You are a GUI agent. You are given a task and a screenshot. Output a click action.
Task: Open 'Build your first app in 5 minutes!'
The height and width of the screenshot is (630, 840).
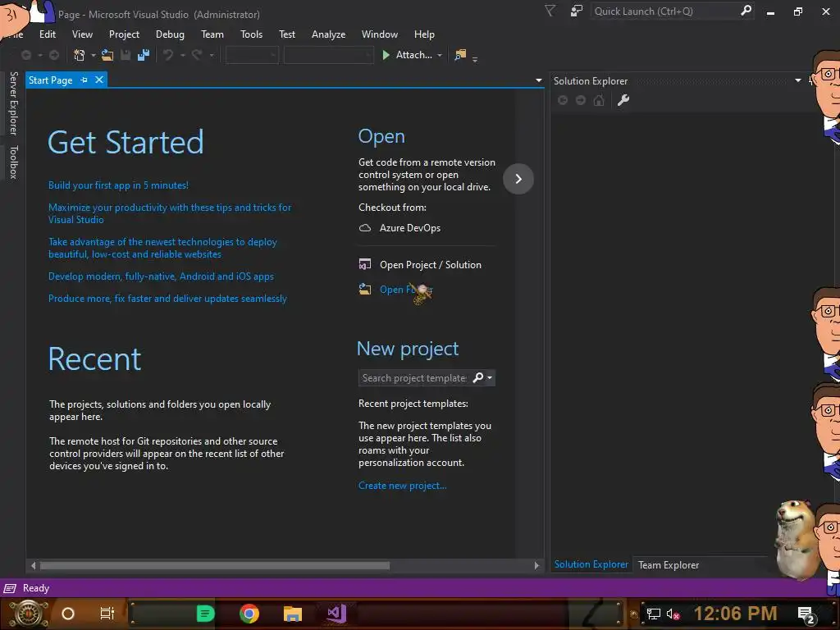pyautogui.click(x=118, y=185)
